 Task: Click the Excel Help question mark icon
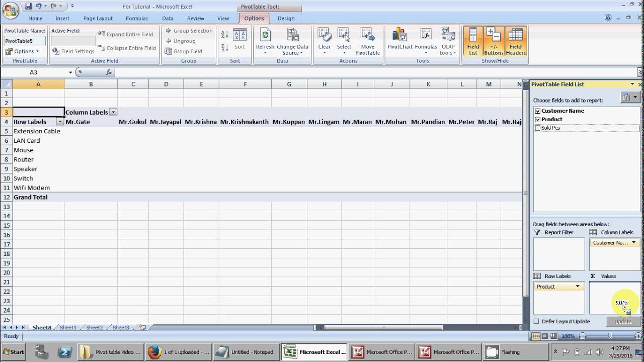(609, 18)
